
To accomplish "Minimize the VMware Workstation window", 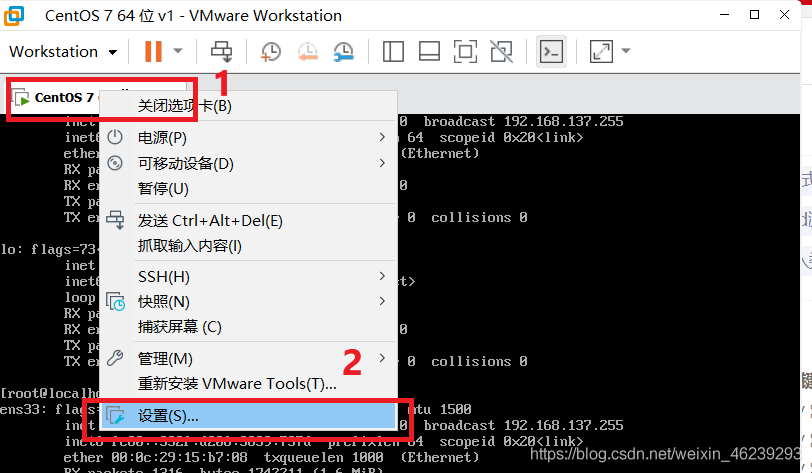I will tap(724, 15).
